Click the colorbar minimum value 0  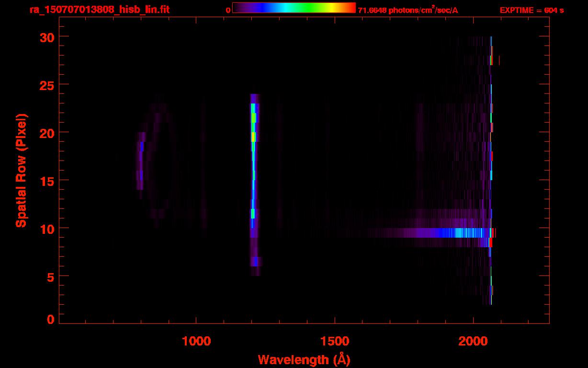[228, 10]
